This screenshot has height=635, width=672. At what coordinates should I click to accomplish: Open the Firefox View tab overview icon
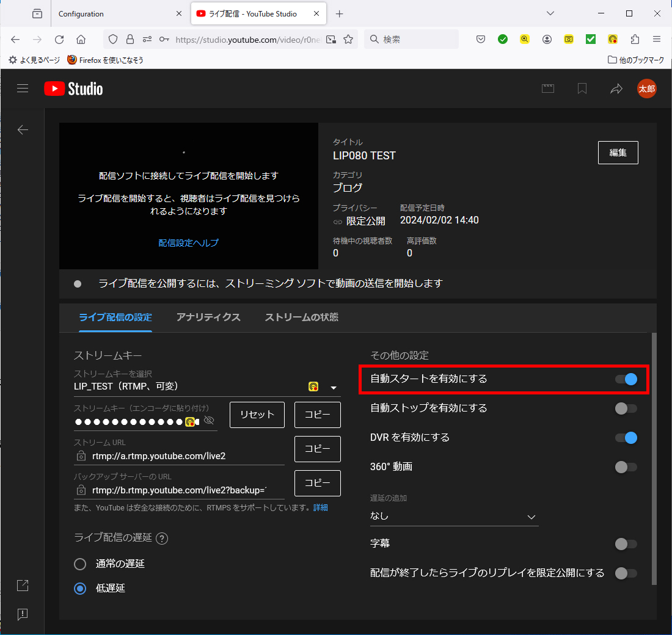(37, 13)
